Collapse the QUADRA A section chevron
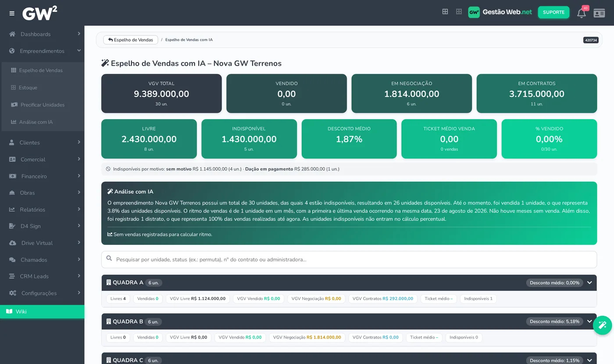614x364 pixels. [x=589, y=283]
